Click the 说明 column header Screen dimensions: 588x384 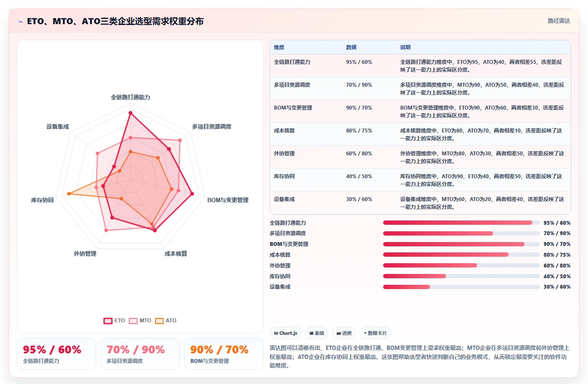pos(406,47)
